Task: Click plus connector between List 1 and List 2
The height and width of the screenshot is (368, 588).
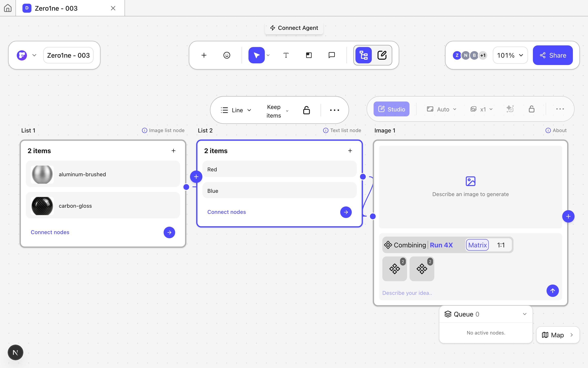Action: [196, 177]
